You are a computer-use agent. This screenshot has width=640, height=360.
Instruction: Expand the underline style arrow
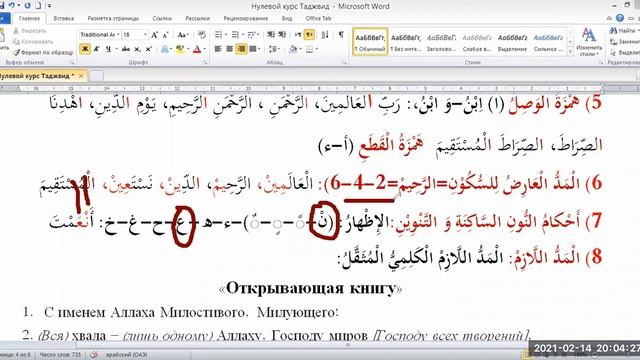coord(116,49)
